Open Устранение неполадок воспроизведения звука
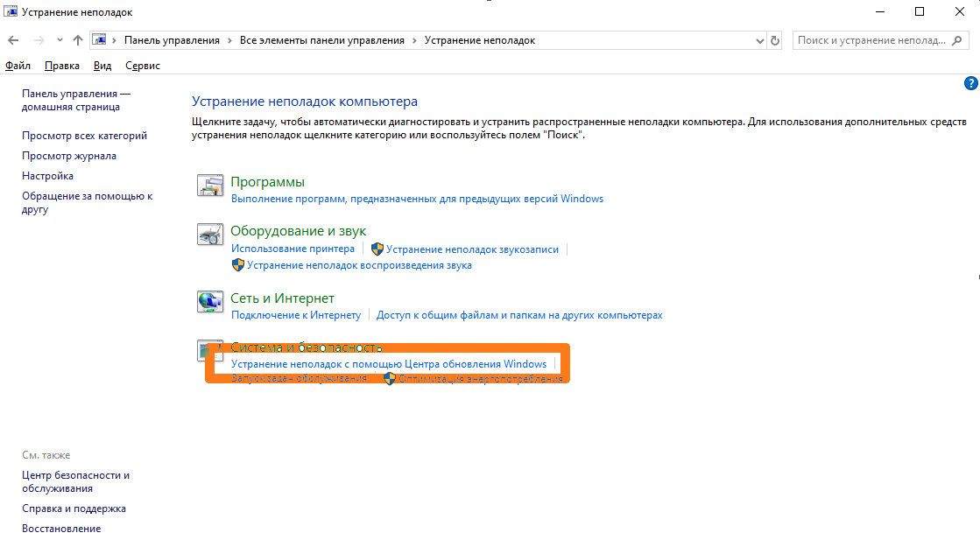The width and height of the screenshot is (980, 540). (359, 265)
